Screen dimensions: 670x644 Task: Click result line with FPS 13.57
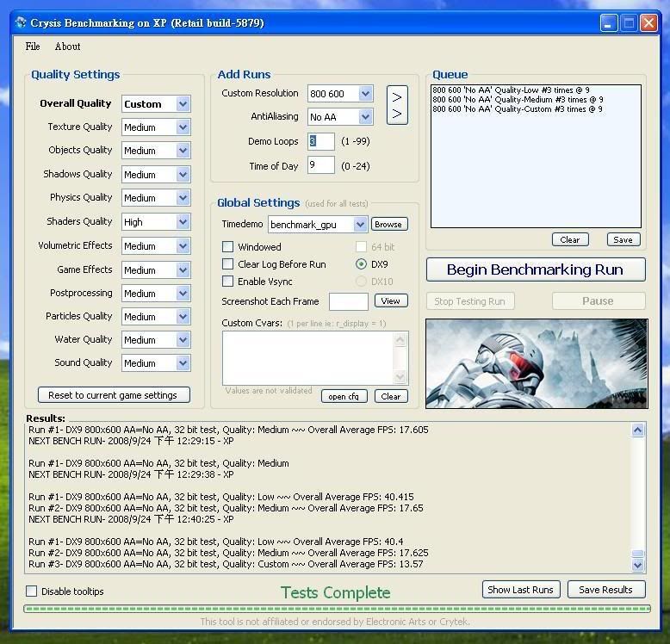(x=226, y=564)
